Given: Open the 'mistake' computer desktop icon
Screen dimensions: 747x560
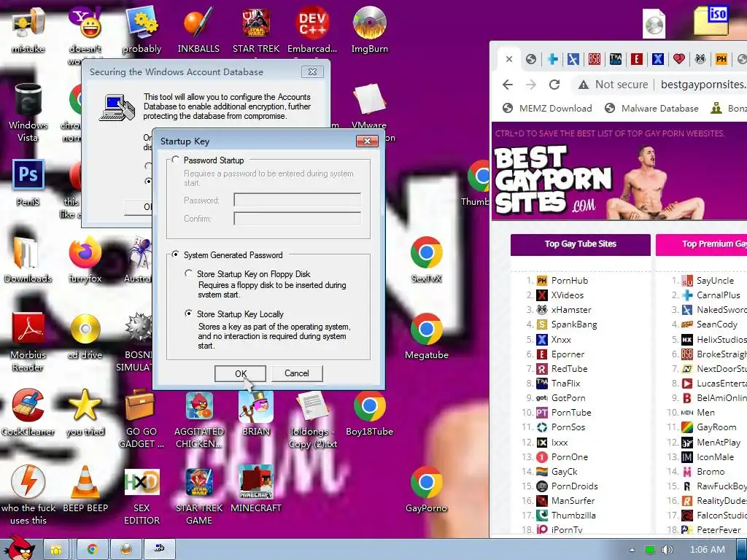Looking at the screenshot, I should coord(28,29).
